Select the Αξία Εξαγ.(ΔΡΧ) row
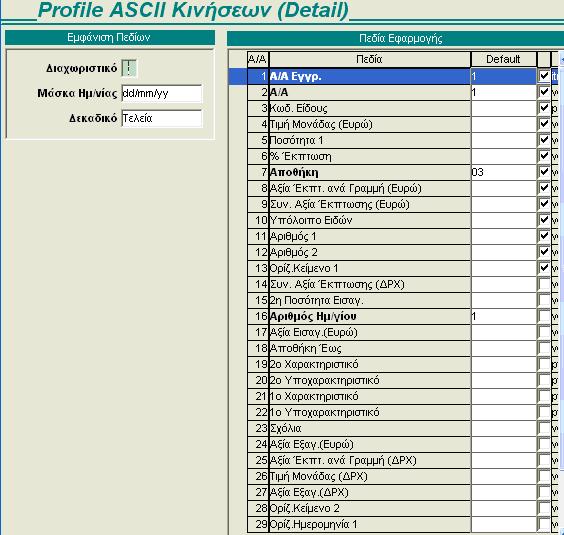This screenshot has width=564, height=535. coord(370,492)
